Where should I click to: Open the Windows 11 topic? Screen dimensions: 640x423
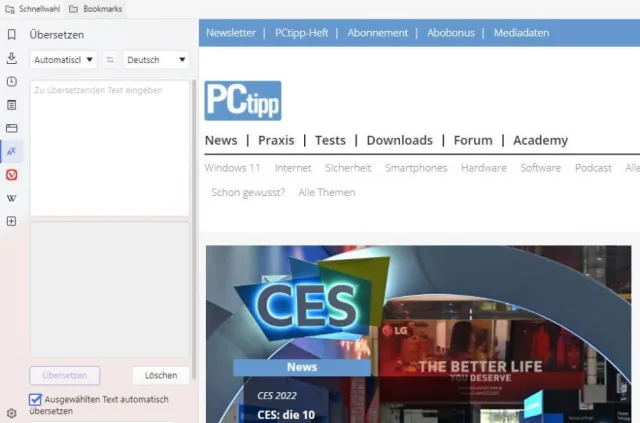[232, 168]
